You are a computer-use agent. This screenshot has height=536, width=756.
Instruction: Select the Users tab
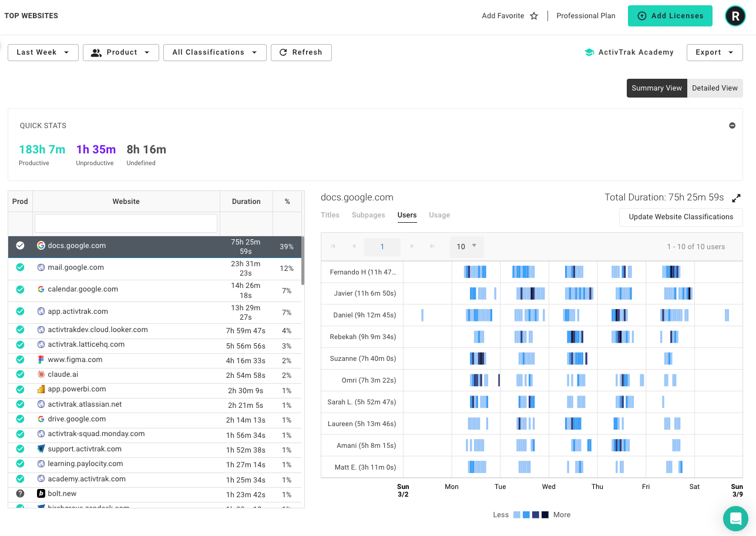point(407,215)
